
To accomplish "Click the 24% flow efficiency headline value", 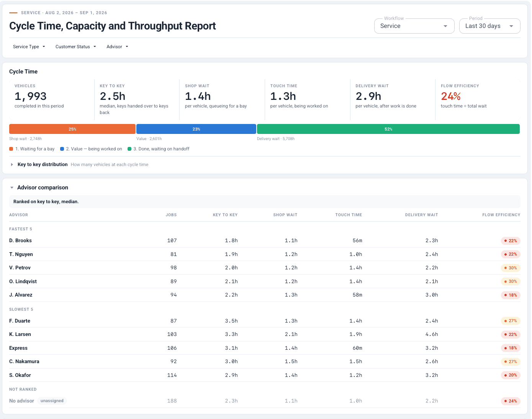I will click(451, 96).
